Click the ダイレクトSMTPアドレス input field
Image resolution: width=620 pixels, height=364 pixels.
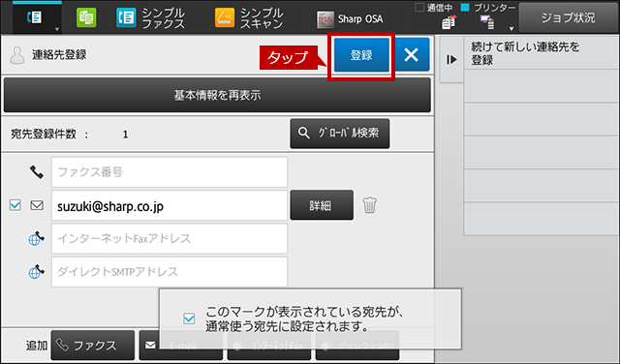[x=170, y=272]
